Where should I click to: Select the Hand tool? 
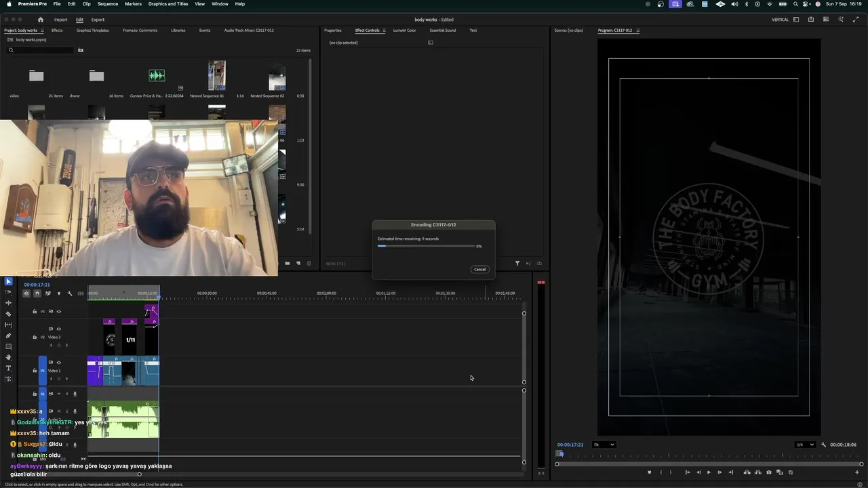point(8,357)
